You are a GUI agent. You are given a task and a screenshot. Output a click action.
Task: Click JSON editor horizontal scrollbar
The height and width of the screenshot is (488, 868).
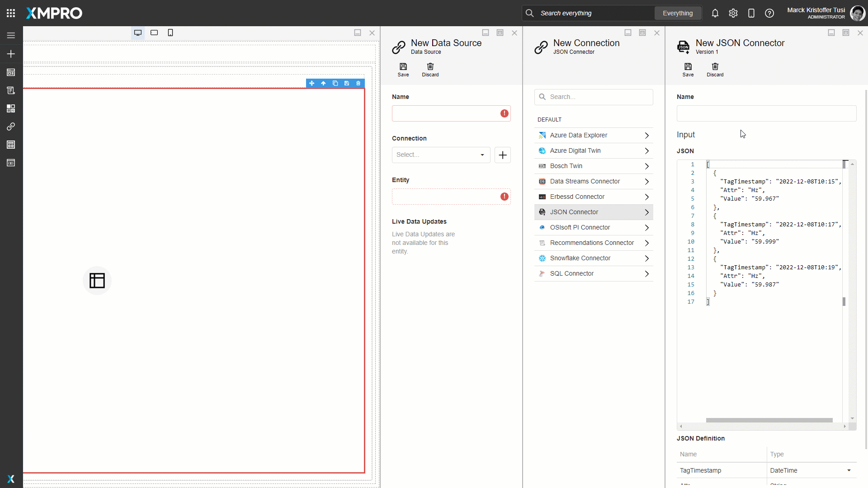click(x=769, y=420)
